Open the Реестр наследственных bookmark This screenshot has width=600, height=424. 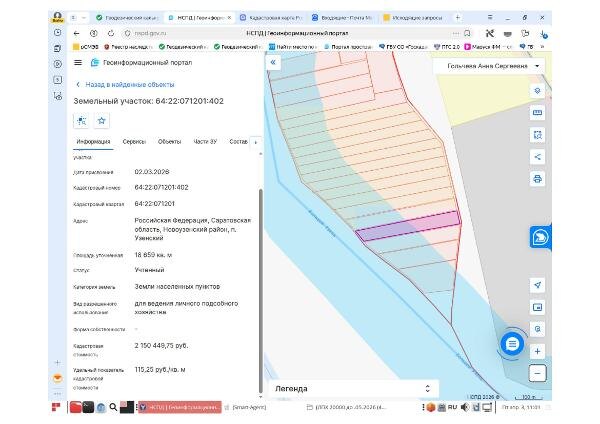(x=128, y=47)
